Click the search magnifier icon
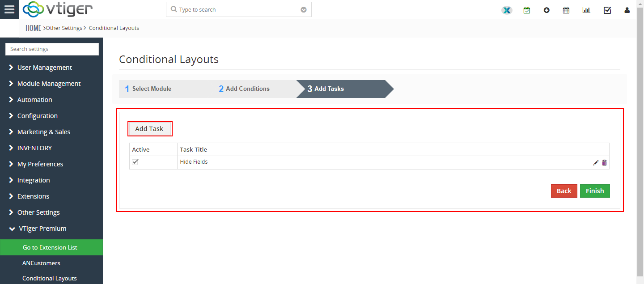Screen dimensions: 644x284 point(174,9)
